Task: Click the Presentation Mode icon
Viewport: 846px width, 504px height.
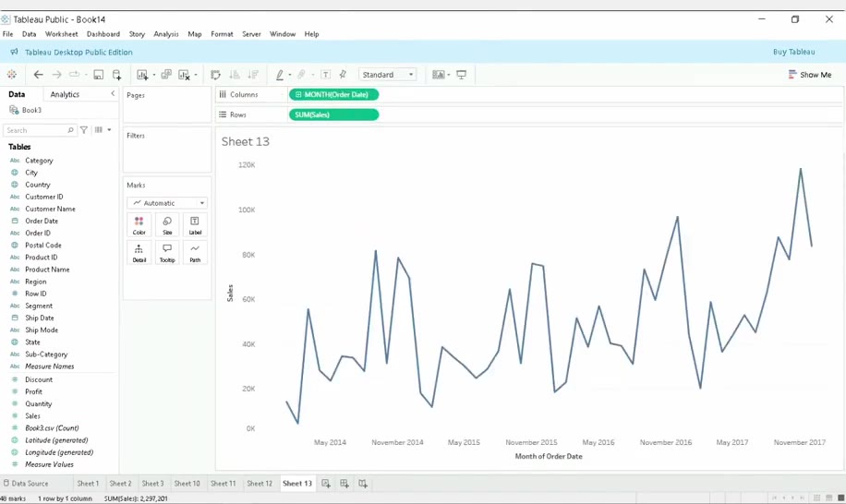Action: coord(461,75)
